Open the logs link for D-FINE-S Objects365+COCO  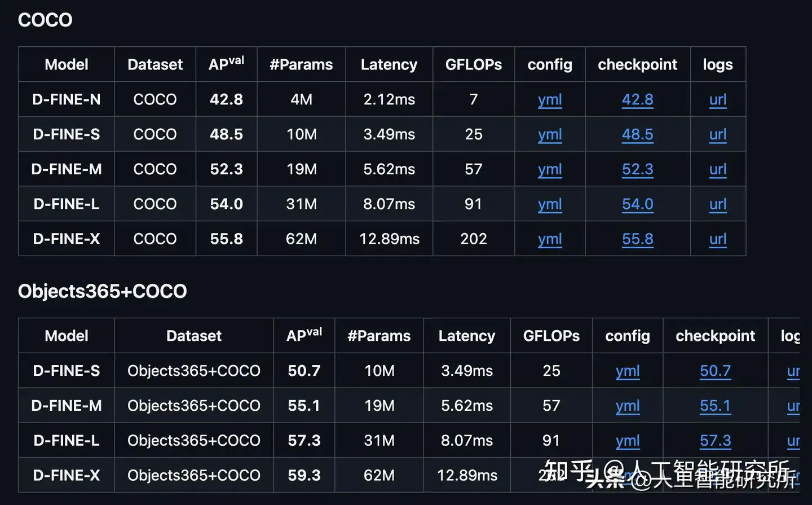click(x=793, y=371)
